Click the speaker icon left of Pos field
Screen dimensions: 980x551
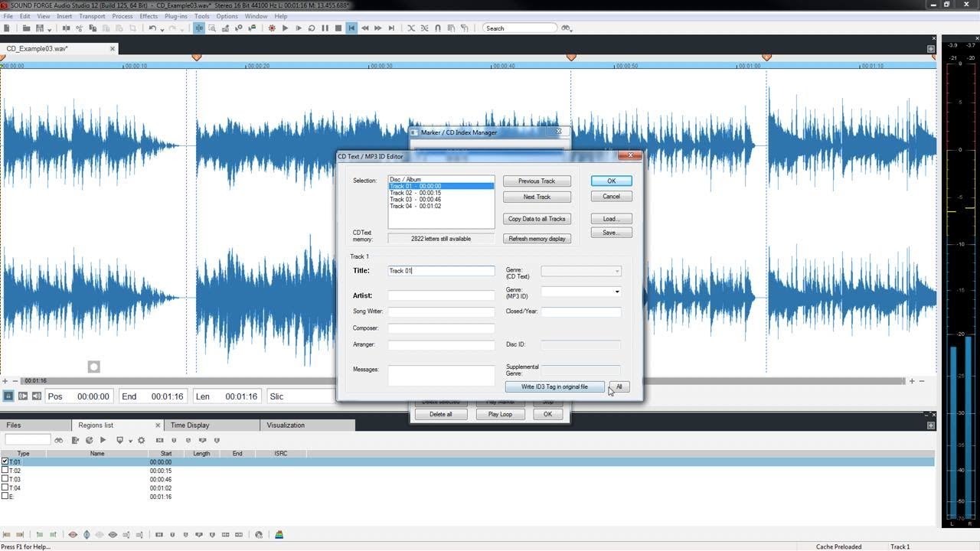(x=36, y=396)
